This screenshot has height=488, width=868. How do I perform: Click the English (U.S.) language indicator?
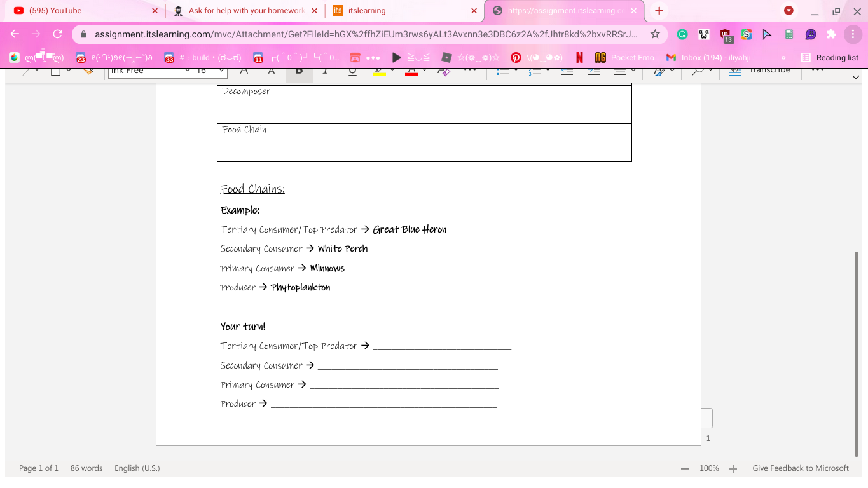(137, 468)
